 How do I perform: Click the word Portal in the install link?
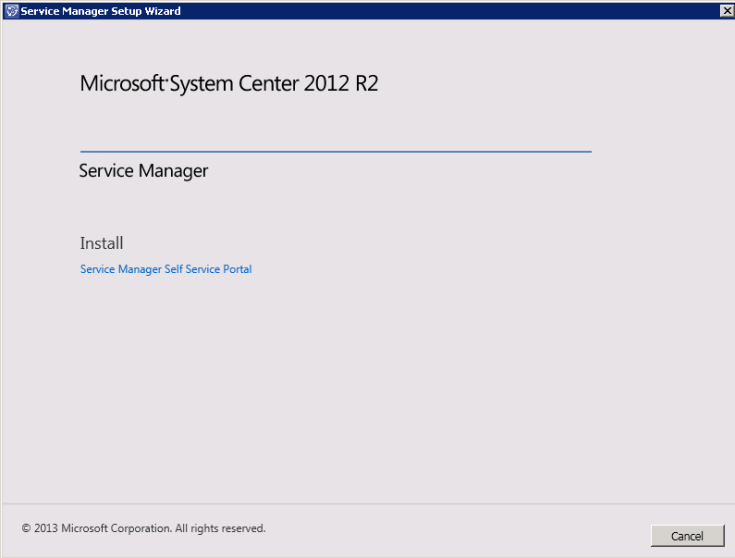(238, 269)
